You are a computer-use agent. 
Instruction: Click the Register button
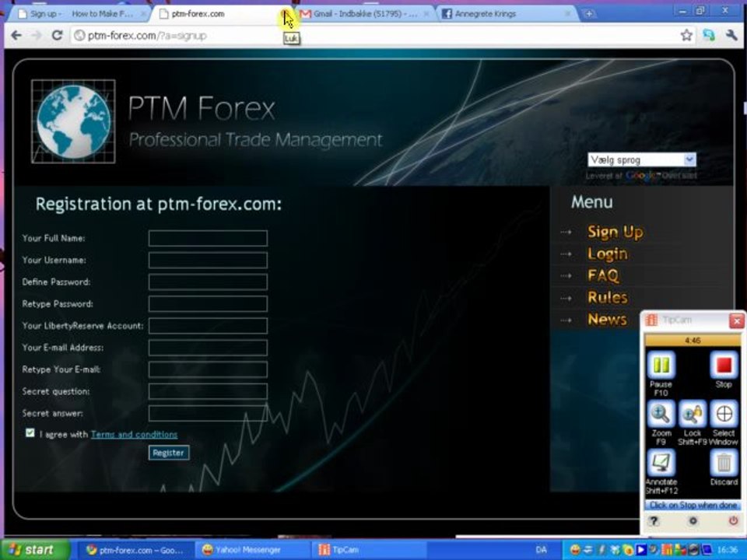(x=169, y=453)
